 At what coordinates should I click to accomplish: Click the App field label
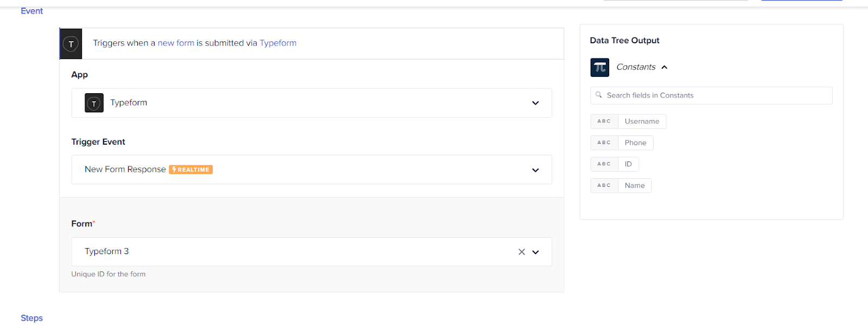click(79, 75)
